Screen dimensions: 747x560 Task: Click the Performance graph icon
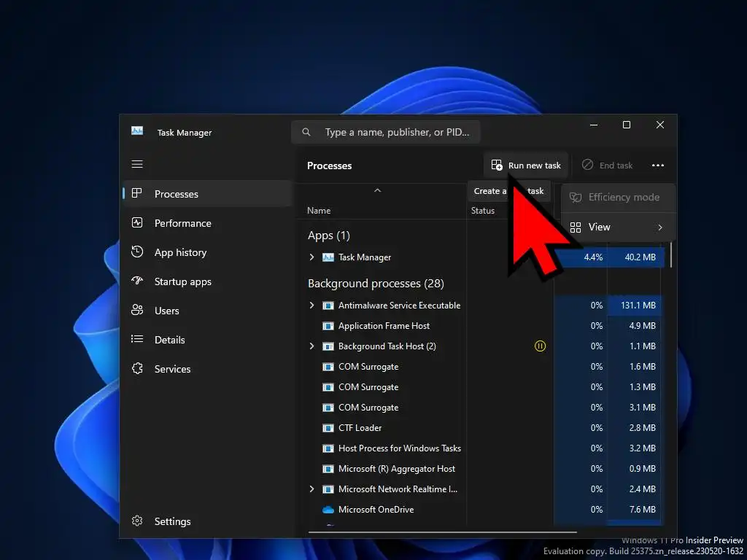(137, 222)
